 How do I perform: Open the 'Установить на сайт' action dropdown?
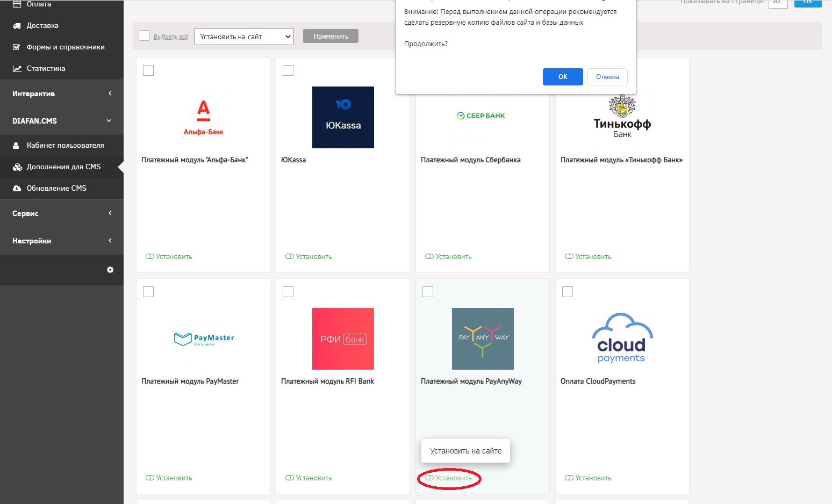pos(244,37)
